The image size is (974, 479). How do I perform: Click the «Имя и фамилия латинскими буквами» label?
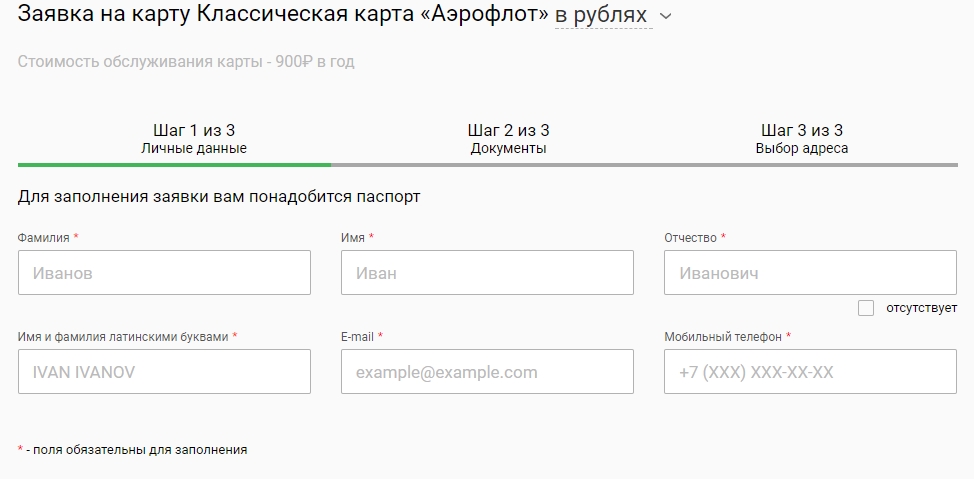(x=123, y=337)
